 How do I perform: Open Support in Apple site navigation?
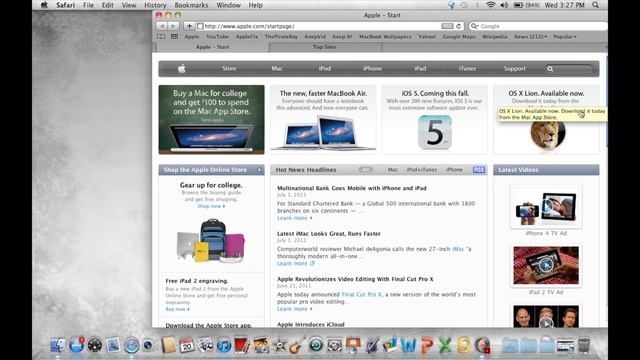click(x=514, y=69)
